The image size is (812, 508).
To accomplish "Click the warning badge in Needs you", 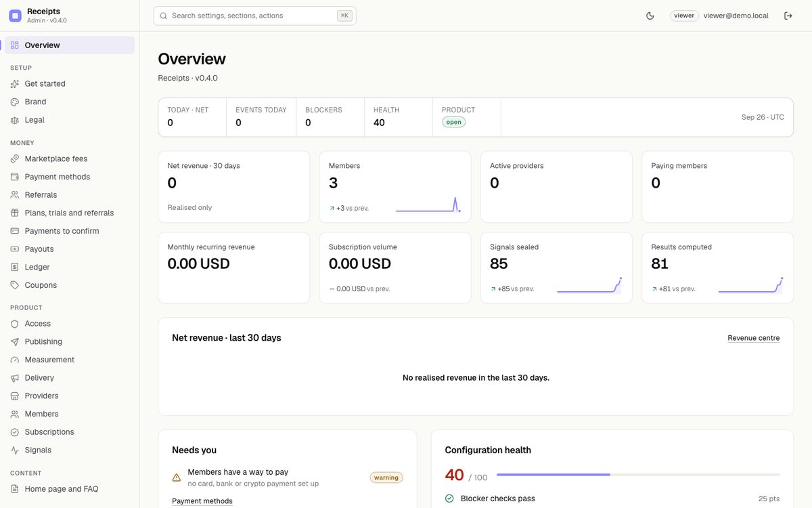I will click(386, 478).
